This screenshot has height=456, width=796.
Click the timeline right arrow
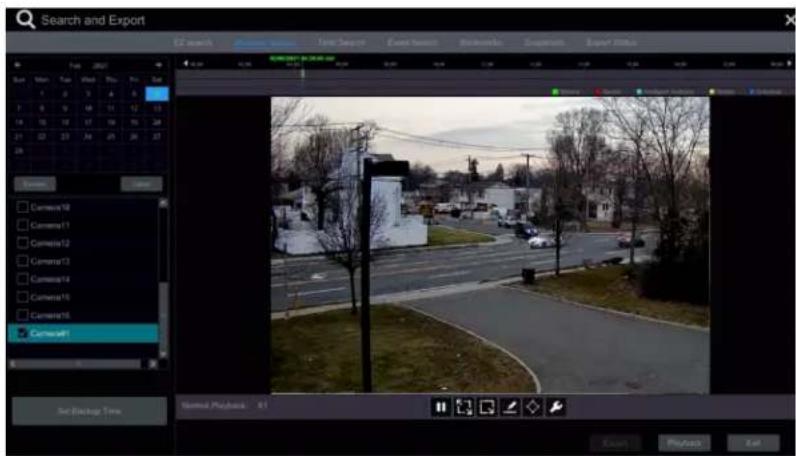(789, 63)
